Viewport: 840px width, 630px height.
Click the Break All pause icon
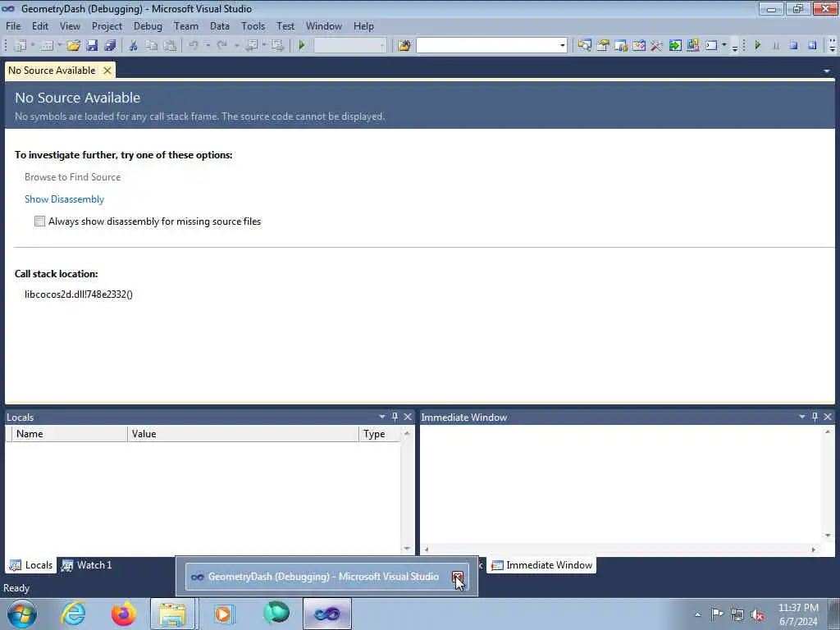tap(776, 46)
